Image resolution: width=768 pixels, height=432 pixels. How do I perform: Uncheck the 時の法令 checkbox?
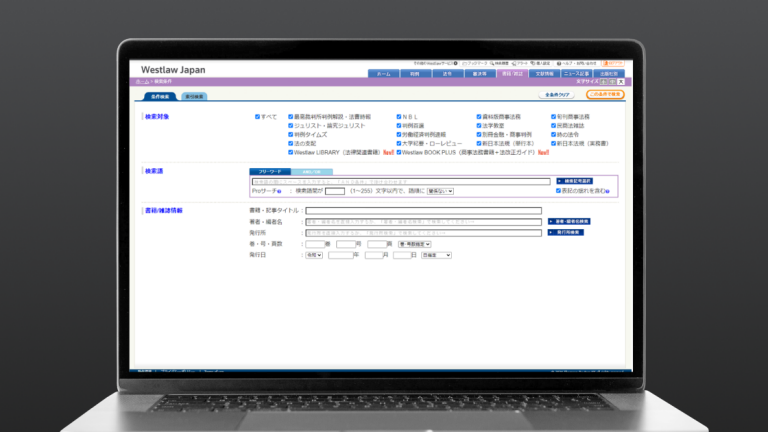click(553, 134)
